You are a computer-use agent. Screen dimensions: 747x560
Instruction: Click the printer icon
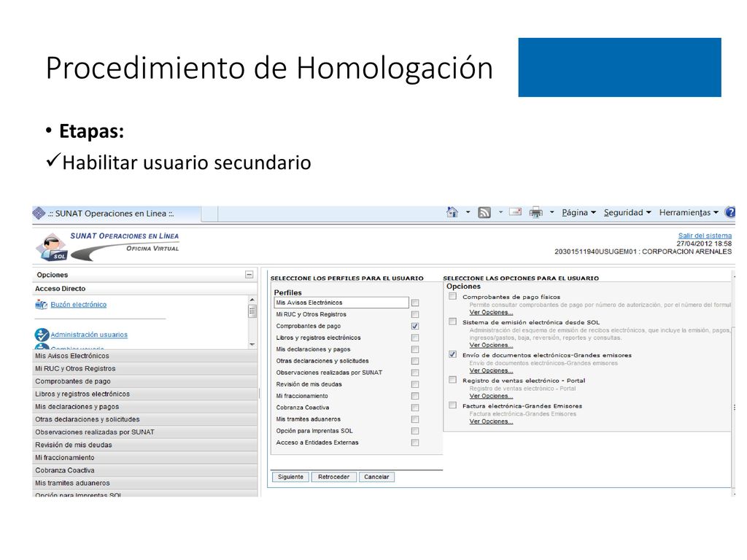[536, 212]
